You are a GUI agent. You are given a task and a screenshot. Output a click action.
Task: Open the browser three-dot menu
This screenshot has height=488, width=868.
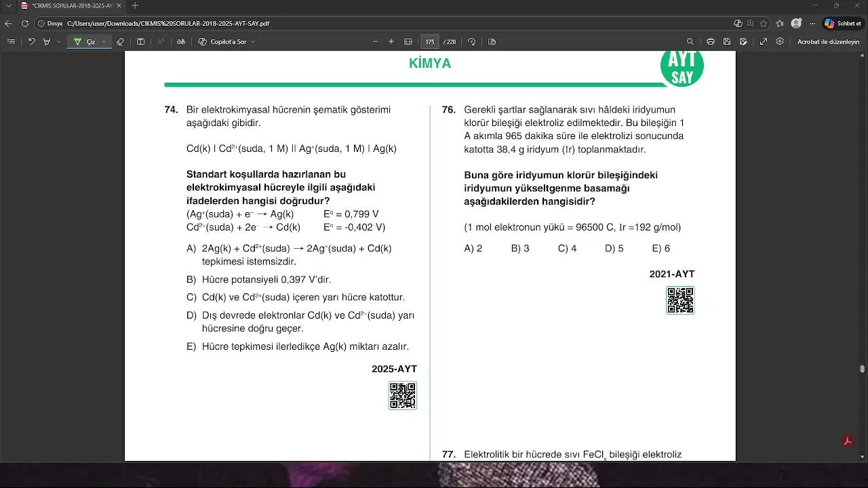pos(812,23)
